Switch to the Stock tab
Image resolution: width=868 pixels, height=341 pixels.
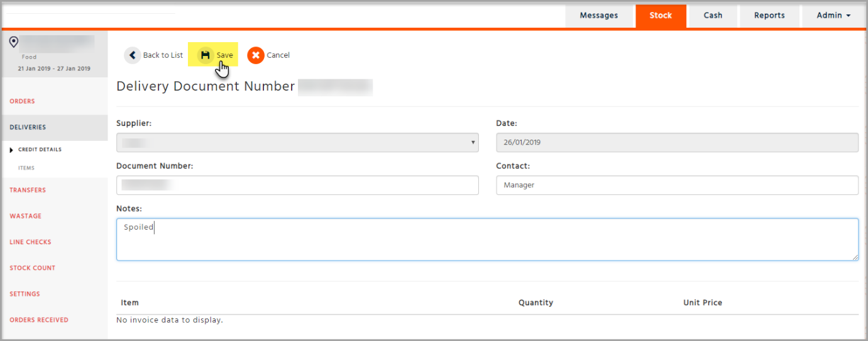click(x=661, y=16)
